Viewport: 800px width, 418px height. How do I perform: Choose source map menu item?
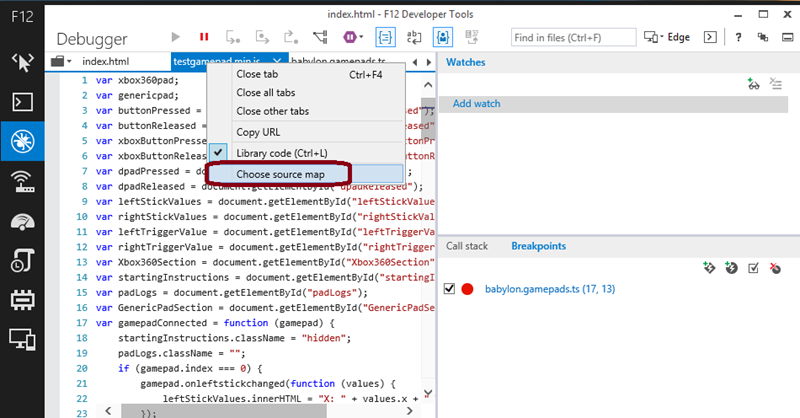point(306,174)
